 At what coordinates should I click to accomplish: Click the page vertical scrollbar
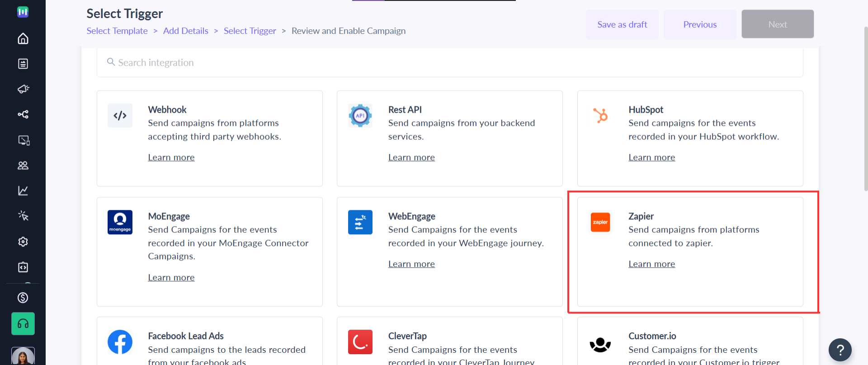tap(865, 109)
